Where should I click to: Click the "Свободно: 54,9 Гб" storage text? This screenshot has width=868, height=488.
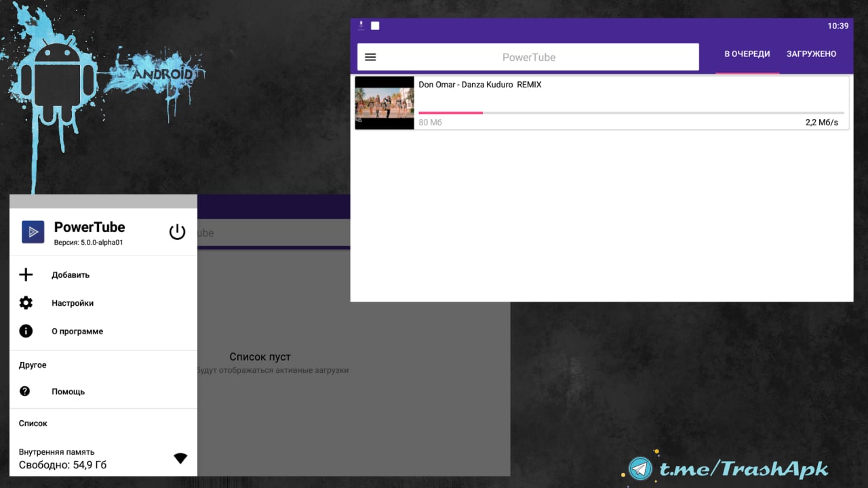pos(62,465)
